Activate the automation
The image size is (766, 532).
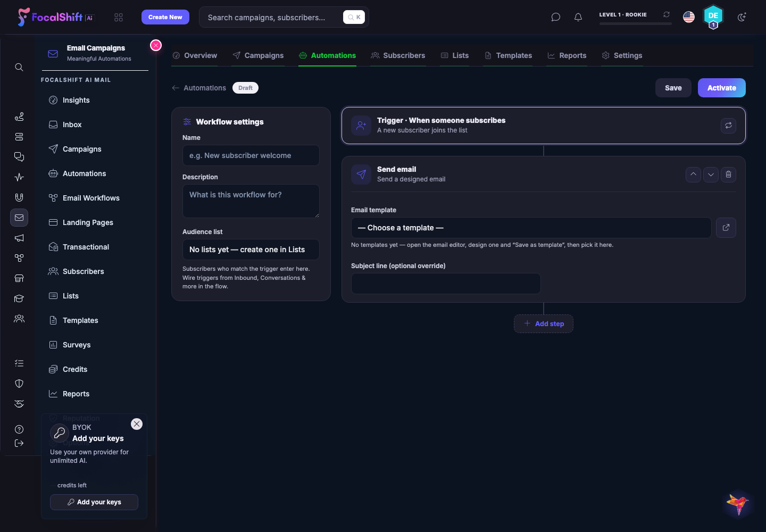(x=721, y=88)
